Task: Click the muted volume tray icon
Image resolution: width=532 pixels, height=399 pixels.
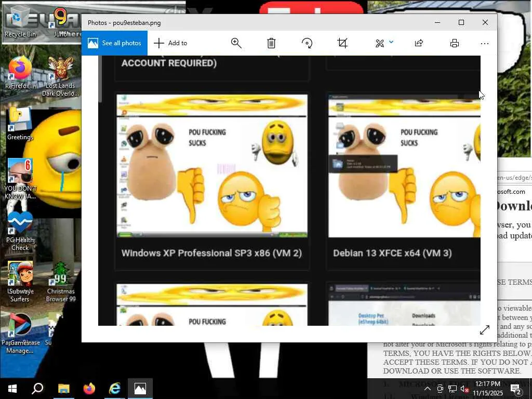Action: (x=464, y=389)
